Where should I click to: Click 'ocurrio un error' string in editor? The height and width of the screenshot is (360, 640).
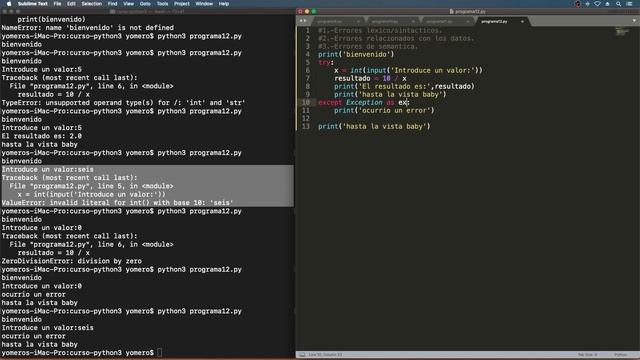point(394,111)
